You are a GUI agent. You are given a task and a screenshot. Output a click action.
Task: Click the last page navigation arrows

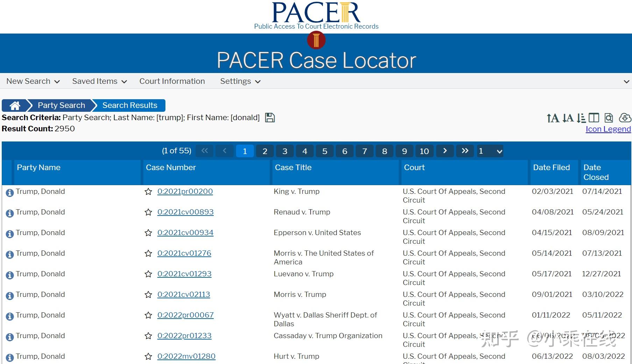[465, 151]
